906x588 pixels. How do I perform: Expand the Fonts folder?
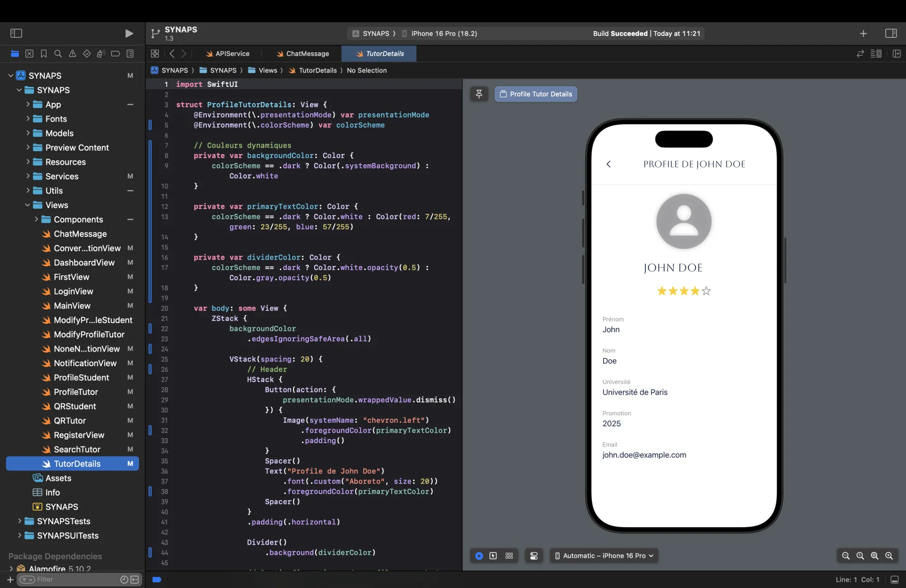click(x=28, y=118)
